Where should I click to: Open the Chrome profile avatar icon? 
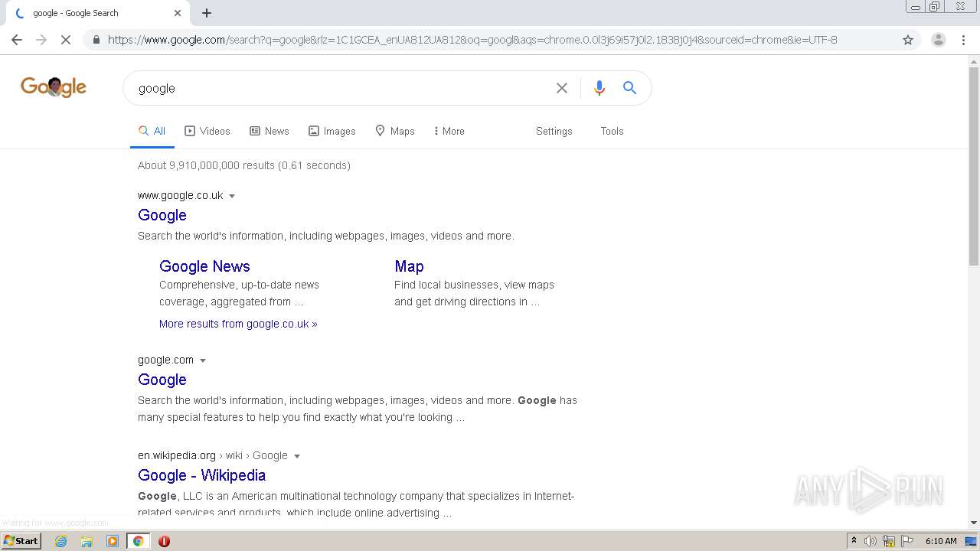(x=938, y=40)
